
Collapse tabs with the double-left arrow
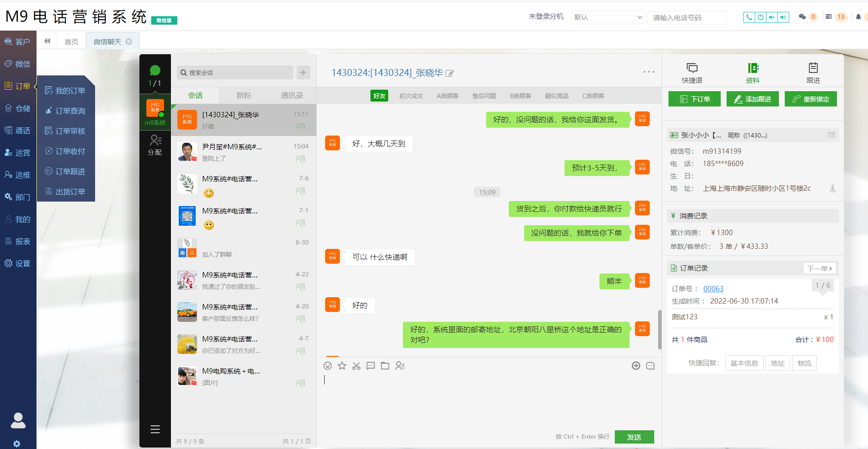pyautogui.click(x=47, y=41)
